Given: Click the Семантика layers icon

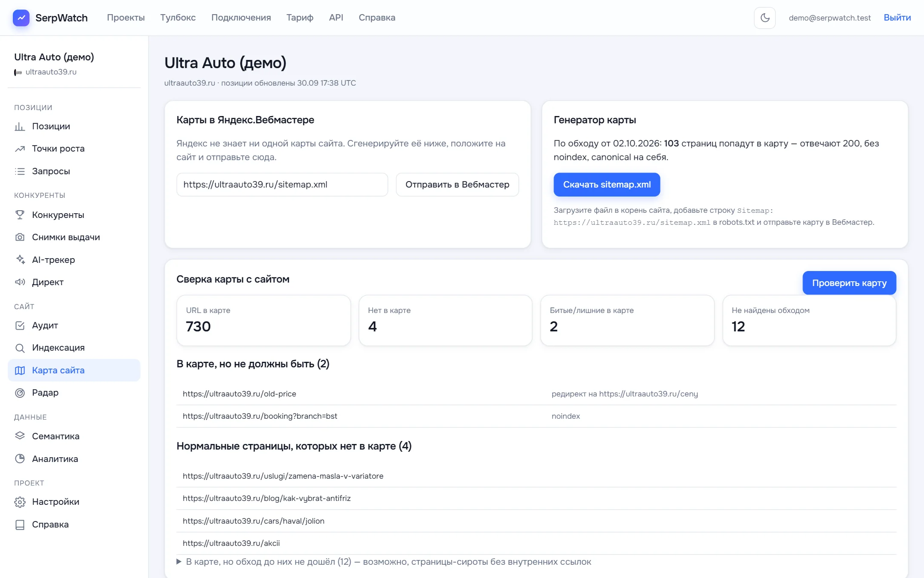Looking at the screenshot, I should tap(20, 436).
